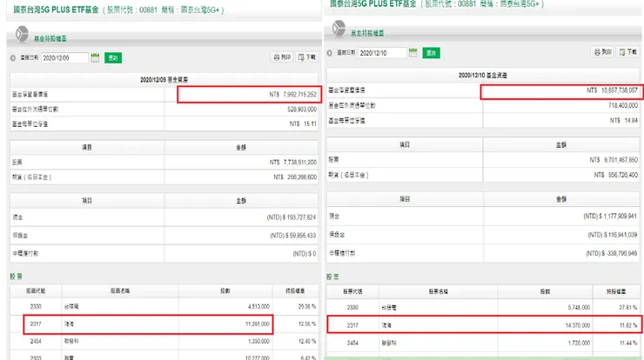The width and height of the screenshot is (644, 360).
Task: Download the 2020/12/09 holdings data
Action: (x=307, y=57)
